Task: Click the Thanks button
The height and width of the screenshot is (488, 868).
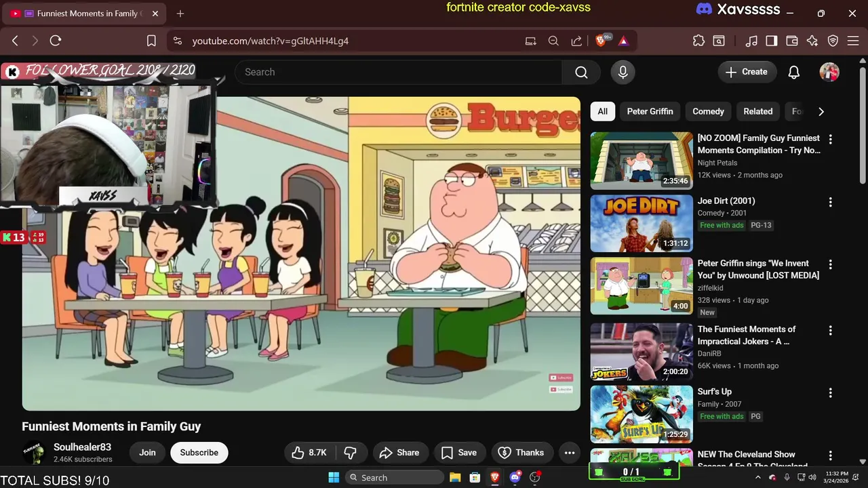Action: click(x=521, y=453)
